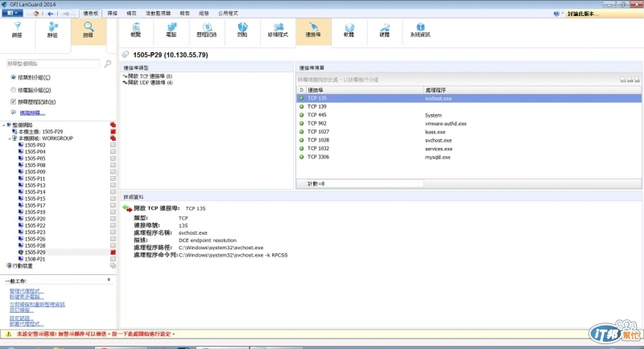Screen dimensions: 644x349
Task: Select the 1505-P29 computer tree item
Action: [x=35, y=253]
